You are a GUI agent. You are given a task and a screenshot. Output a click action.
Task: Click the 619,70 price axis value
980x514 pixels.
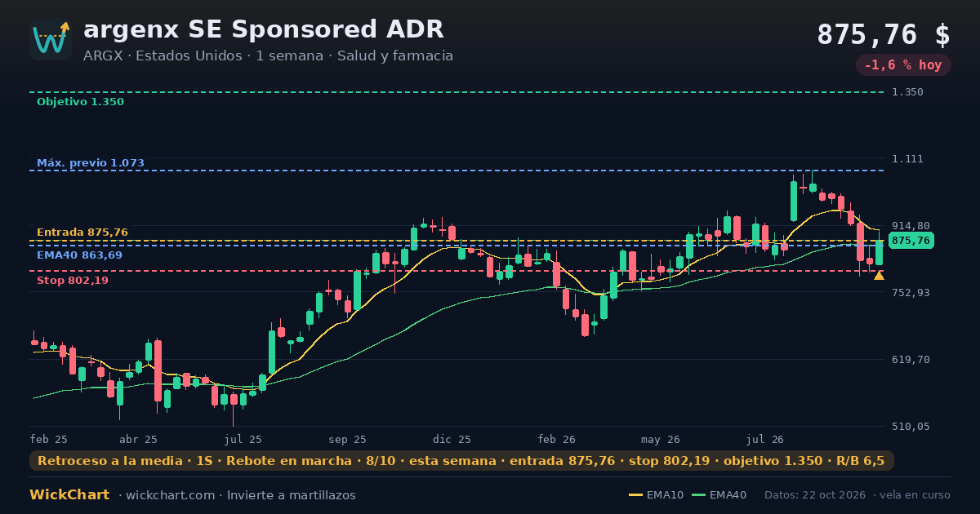click(x=911, y=360)
